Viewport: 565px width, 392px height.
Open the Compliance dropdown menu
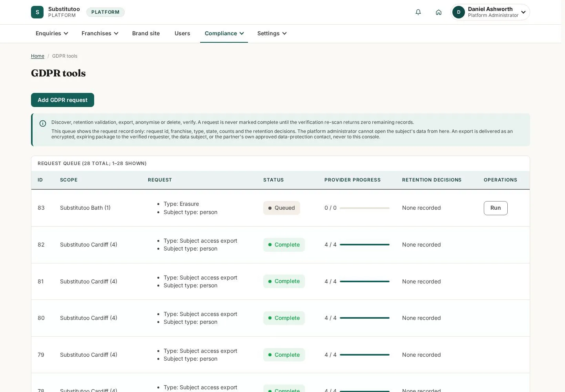pyautogui.click(x=224, y=33)
